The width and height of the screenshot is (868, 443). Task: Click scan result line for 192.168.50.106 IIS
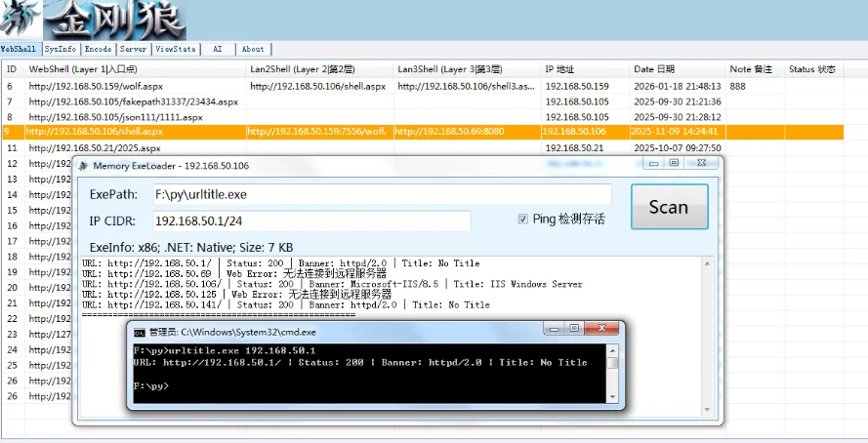[332, 284]
